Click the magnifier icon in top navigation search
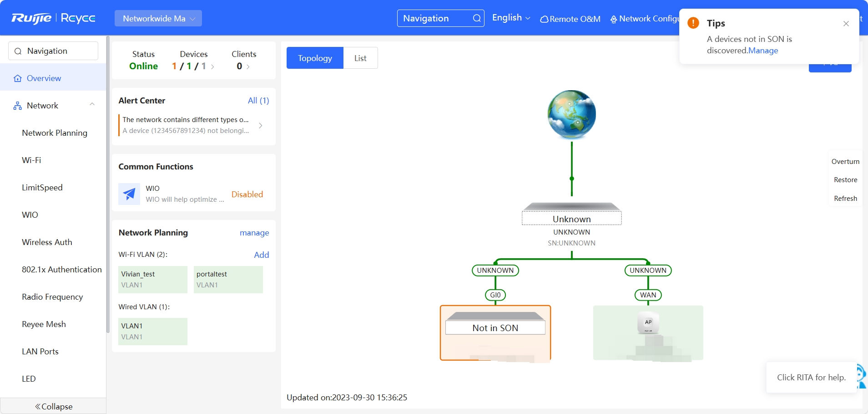868x414 pixels. click(x=476, y=18)
